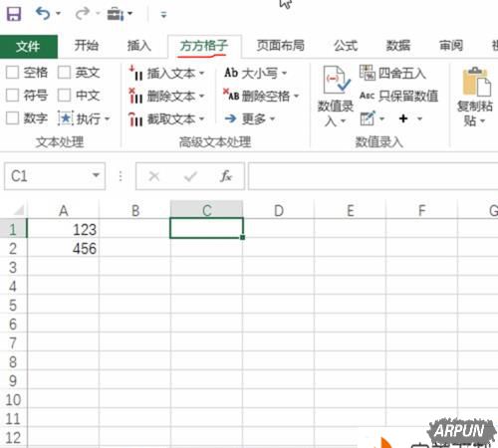The height and width of the screenshot is (448, 498).
Task: Tick the 中文 checkbox
Action: 64,96
